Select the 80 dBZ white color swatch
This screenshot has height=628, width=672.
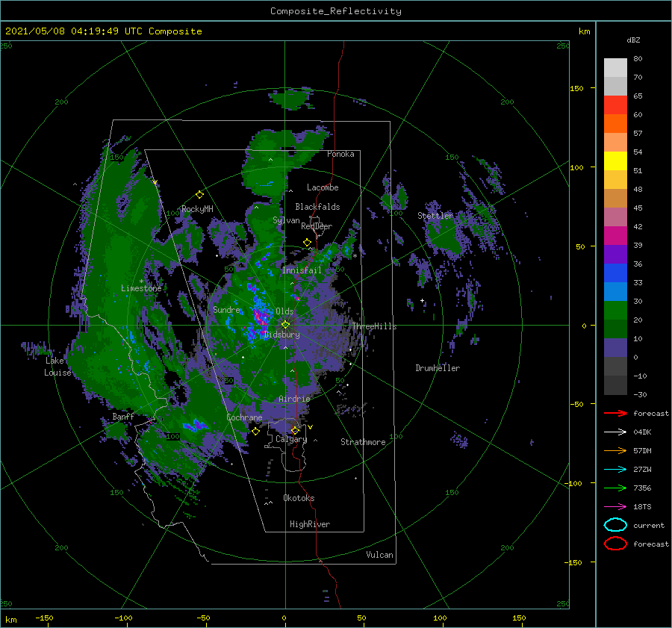pyautogui.click(x=615, y=67)
